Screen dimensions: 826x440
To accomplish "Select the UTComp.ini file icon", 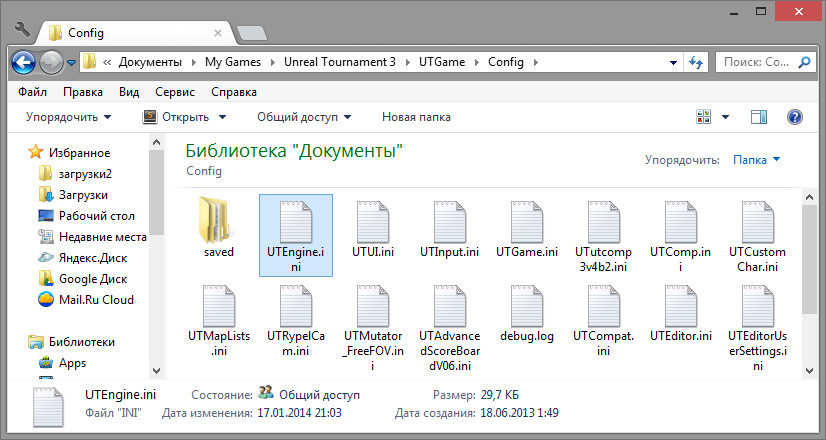I will 681,222.
